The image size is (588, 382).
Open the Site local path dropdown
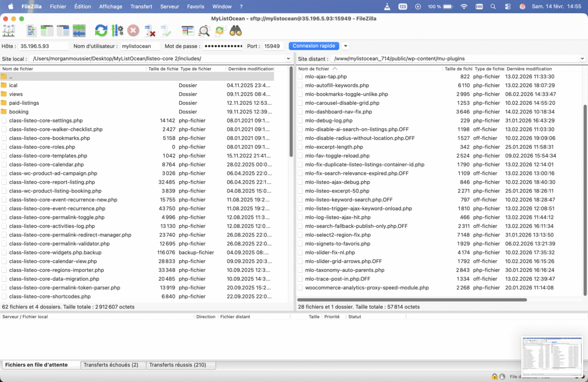pos(288,59)
